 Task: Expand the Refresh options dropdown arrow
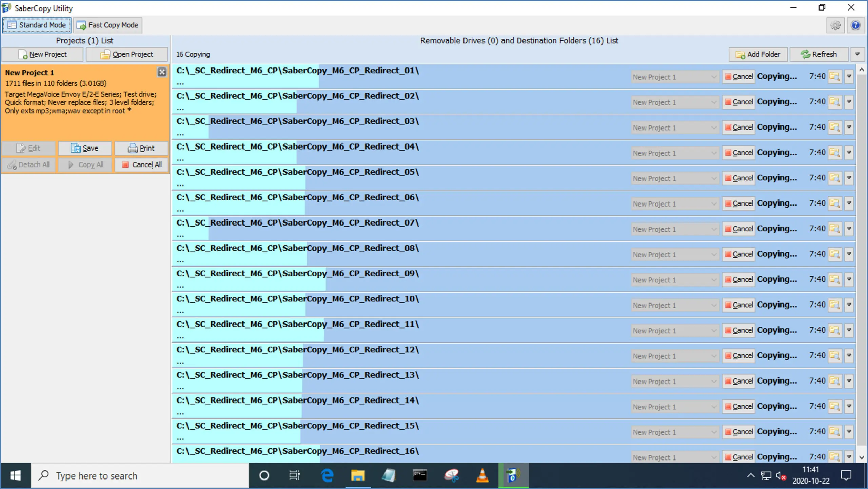[857, 54]
